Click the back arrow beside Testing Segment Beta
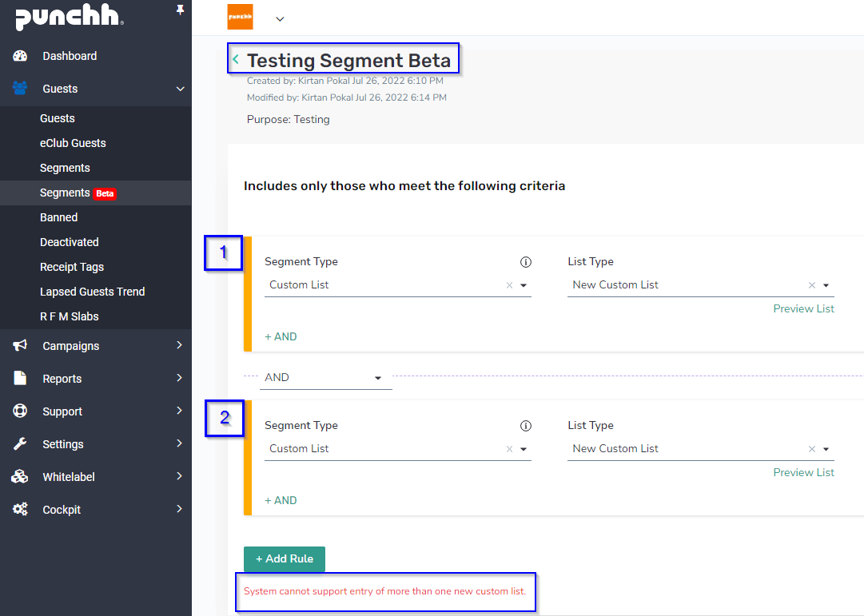 click(234, 59)
